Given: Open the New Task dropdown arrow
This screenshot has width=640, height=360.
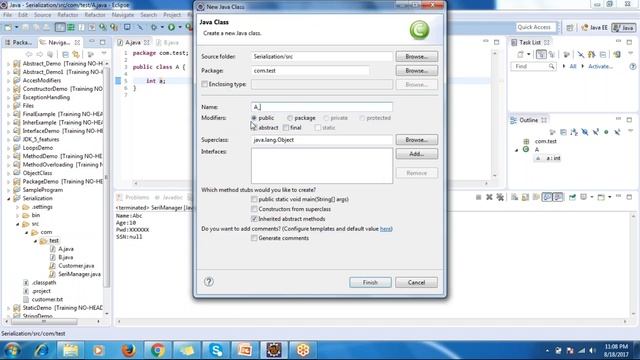Looking at the screenshot, I should [x=529, y=54].
